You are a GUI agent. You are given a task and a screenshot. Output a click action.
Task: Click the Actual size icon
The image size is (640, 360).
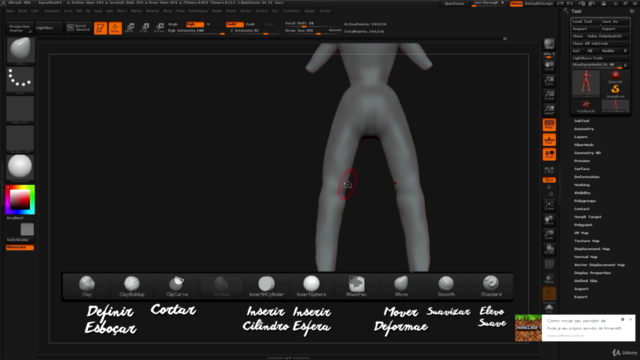point(549,95)
